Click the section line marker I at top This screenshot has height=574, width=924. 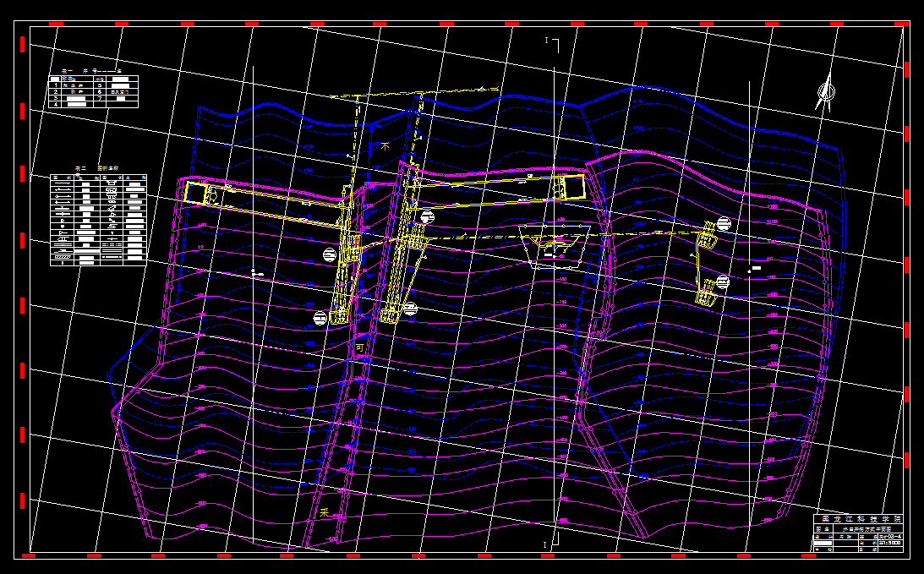click(x=546, y=40)
